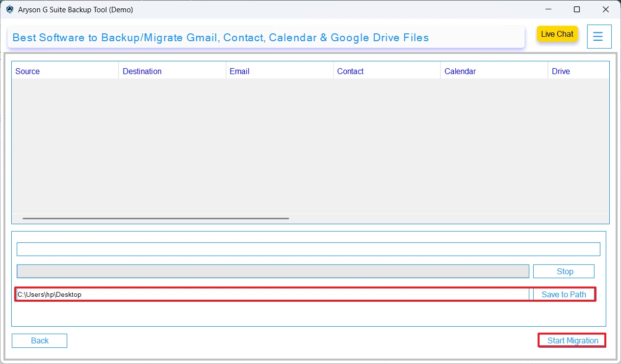This screenshot has width=621, height=364.
Task: Stop the running migration process
Action: coord(564,271)
